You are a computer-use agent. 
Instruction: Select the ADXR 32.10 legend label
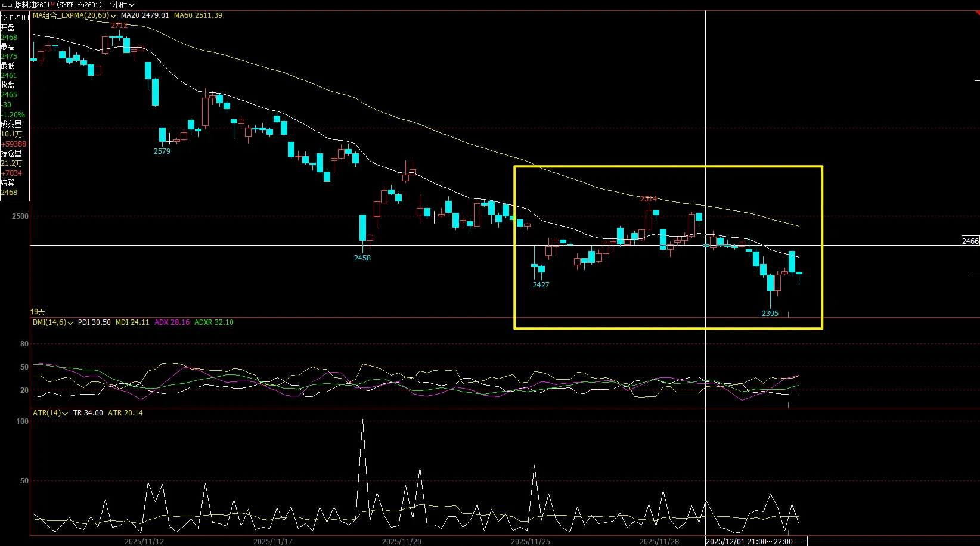[214, 322]
